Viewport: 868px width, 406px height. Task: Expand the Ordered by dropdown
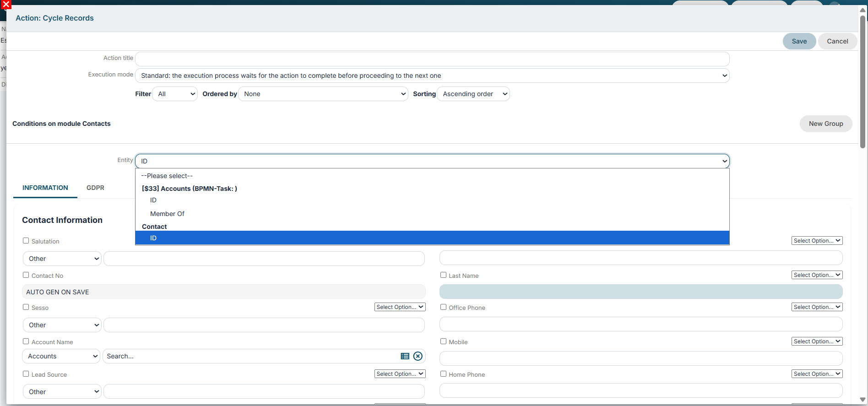(x=323, y=94)
